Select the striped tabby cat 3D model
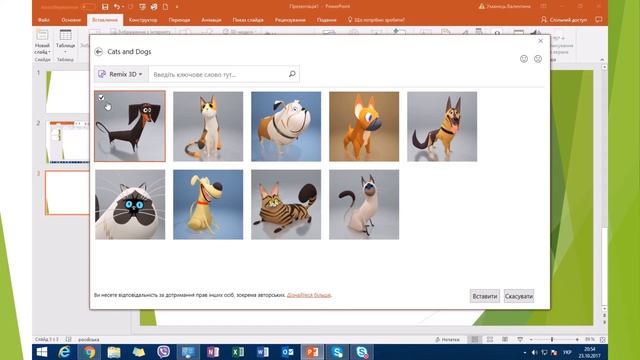The width and height of the screenshot is (640, 360). [x=286, y=204]
